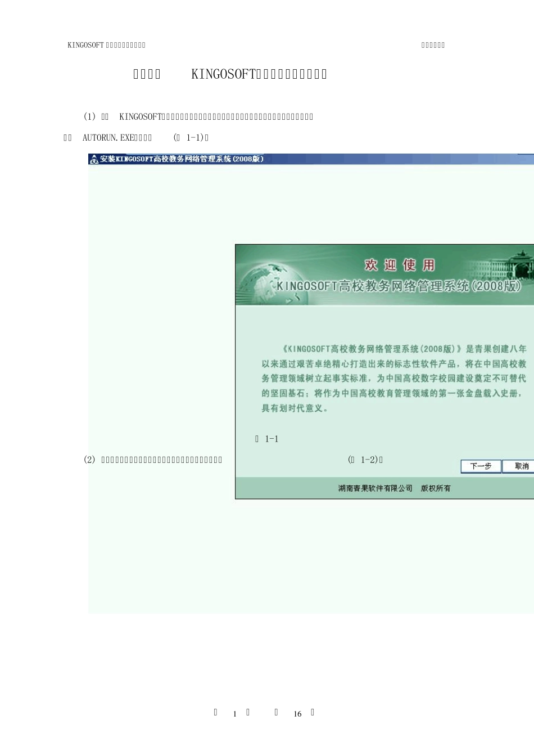534x756 pixels.
Task: Click the text 'AUTORUN.EXE' in the document
Action: pyautogui.click(x=108, y=138)
